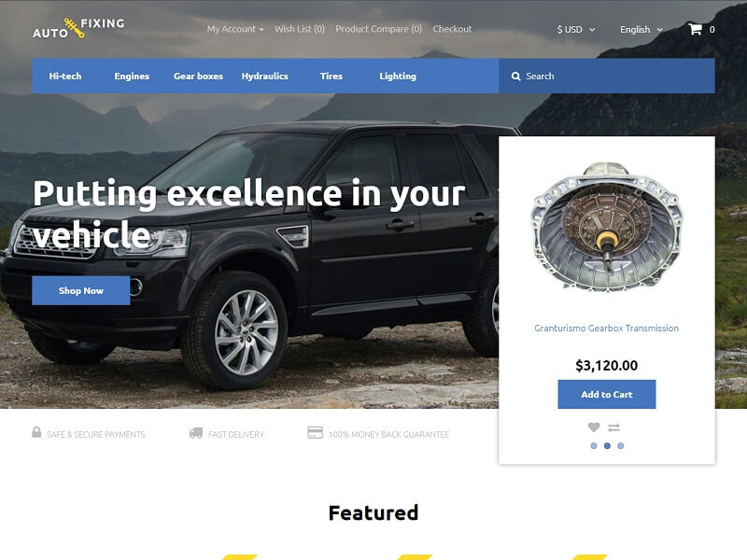Click the compare arrows icon under product
The image size is (747, 560).
tap(614, 427)
